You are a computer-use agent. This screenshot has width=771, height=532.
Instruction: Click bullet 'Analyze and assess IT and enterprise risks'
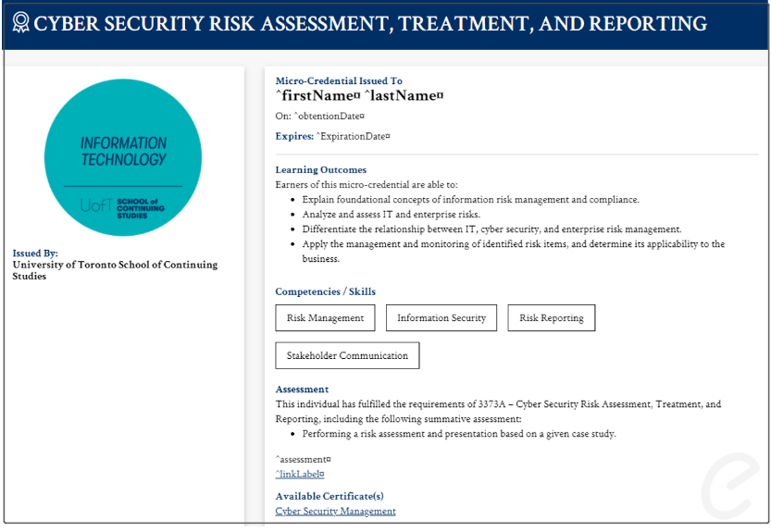[391, 215]
